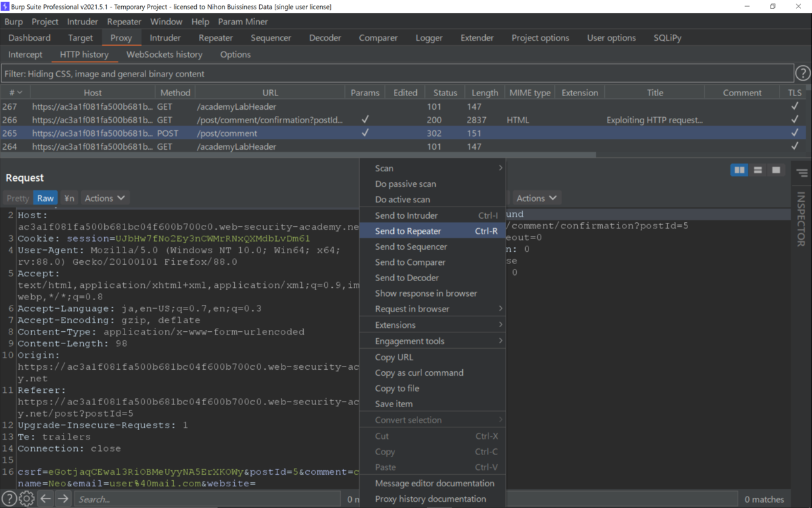Go to previous search match arrow

(45, 499)
